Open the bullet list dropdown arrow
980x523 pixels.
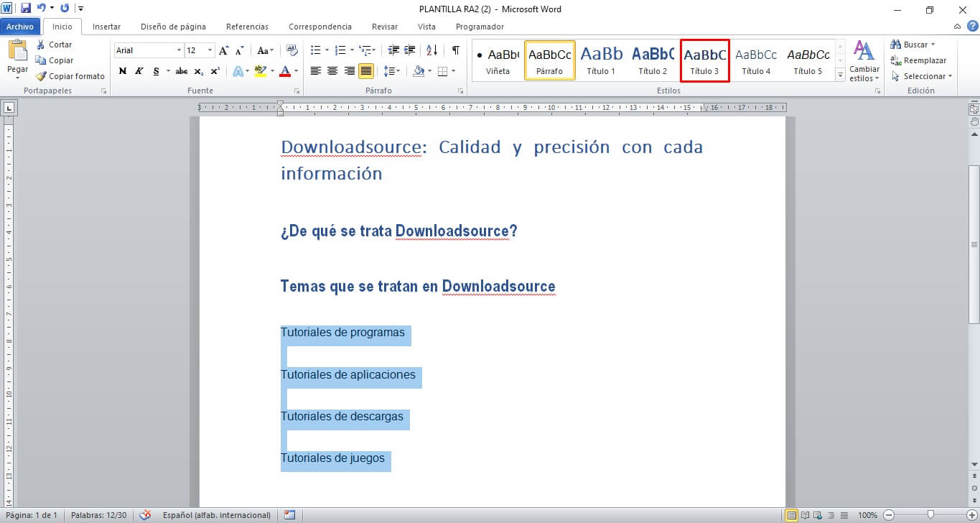(x=327, y=50)
